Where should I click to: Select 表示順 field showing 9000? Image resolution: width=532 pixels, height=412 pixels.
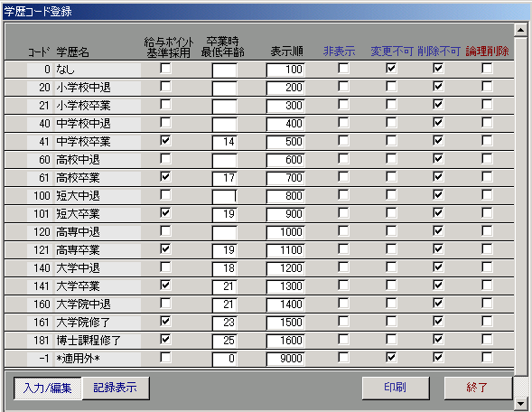point(285,359)
